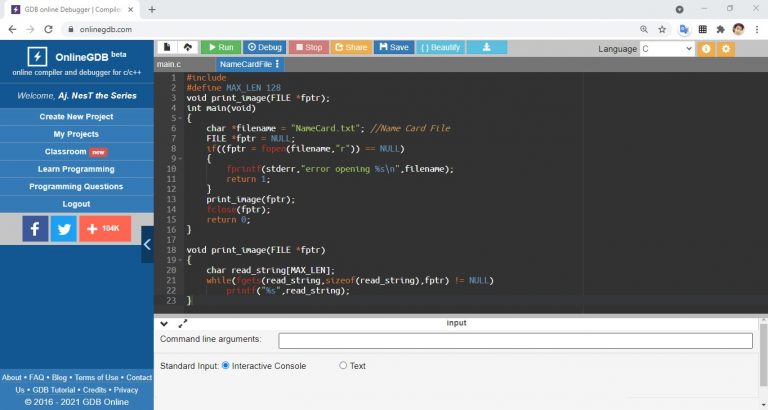Open the orange info icon button
The width and height of the screenshot is (768, 410).
click(706, 48)
